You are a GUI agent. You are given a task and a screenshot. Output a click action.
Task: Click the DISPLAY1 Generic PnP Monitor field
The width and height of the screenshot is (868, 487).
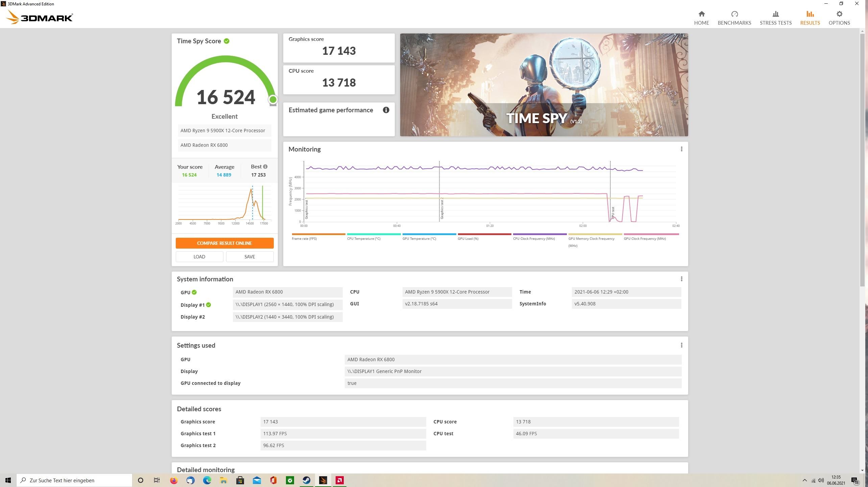(x=513, y=371)
